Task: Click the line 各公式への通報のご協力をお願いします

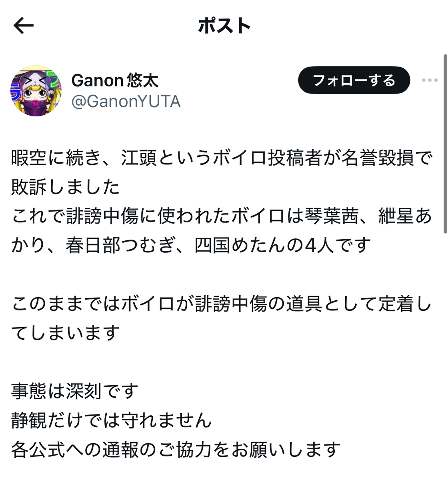Action: tap(176, 450)
